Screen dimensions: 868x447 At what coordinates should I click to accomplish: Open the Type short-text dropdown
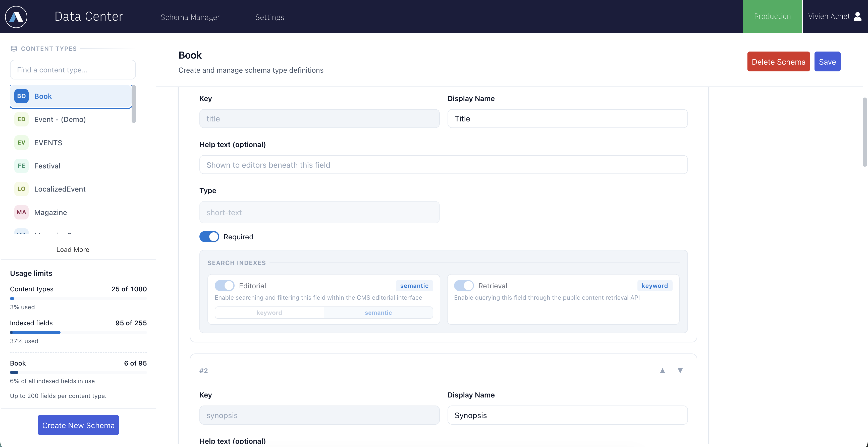click(319, 212)
